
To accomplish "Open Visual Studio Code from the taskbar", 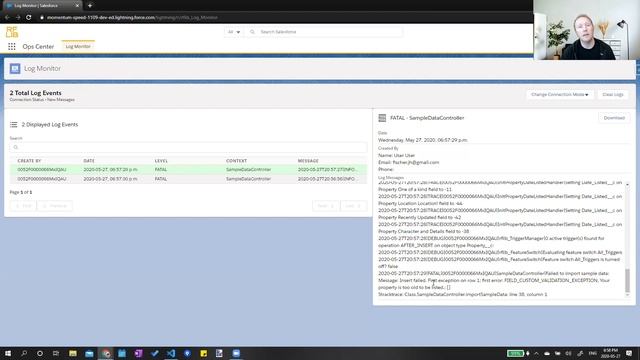I will 171,353.
